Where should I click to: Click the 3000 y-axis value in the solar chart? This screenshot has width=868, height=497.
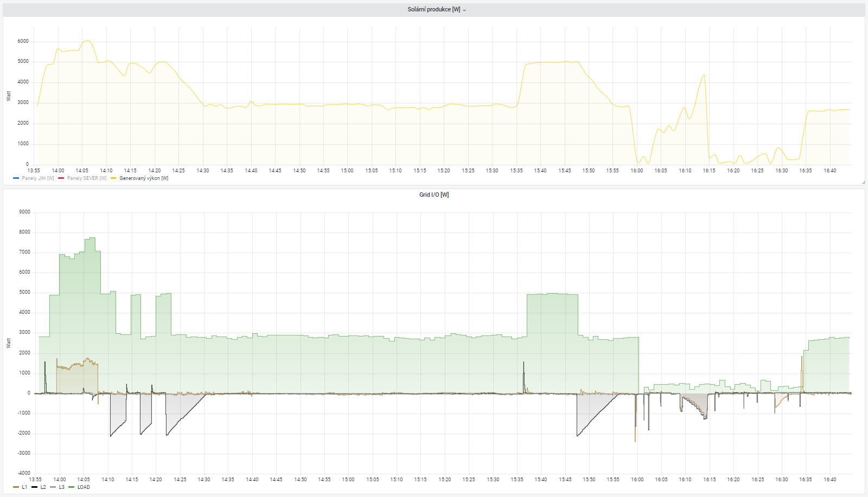coord(23,102)
